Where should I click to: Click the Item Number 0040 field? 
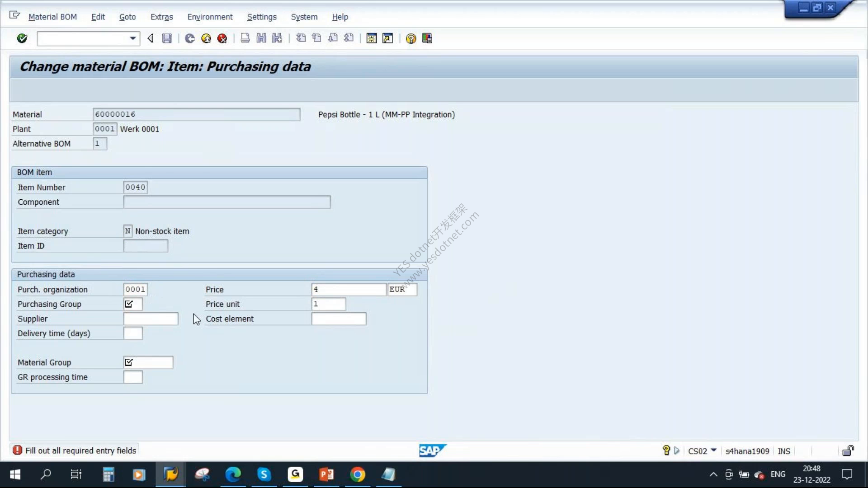(135, 187)
